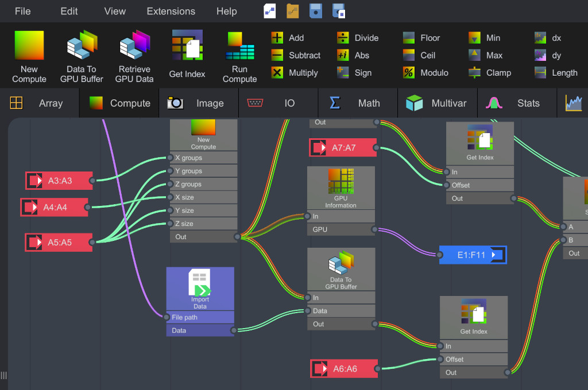Insert a Max operation node
588x390 pixels.
(x=486, y=56)
